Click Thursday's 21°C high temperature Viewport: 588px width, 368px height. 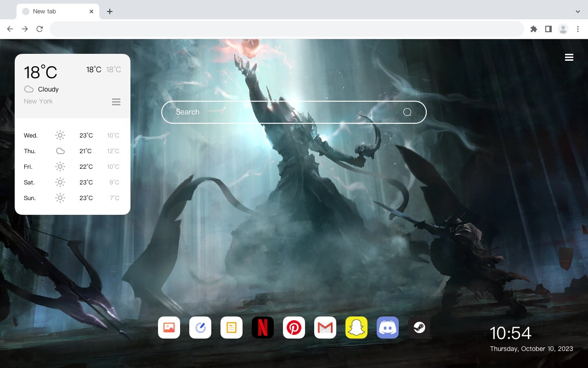click(x=85, y=151)
